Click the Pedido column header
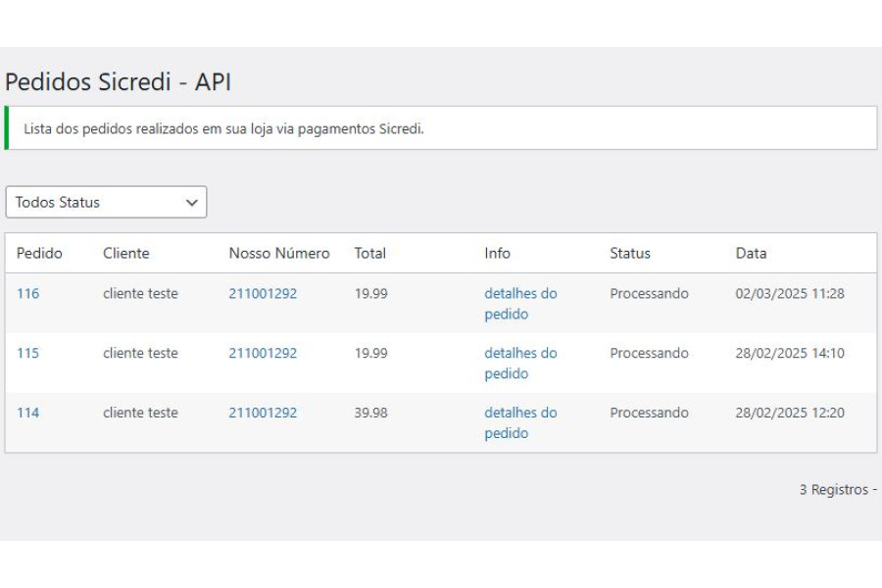Viewport: 882px width, 588px height. (39, 253)
